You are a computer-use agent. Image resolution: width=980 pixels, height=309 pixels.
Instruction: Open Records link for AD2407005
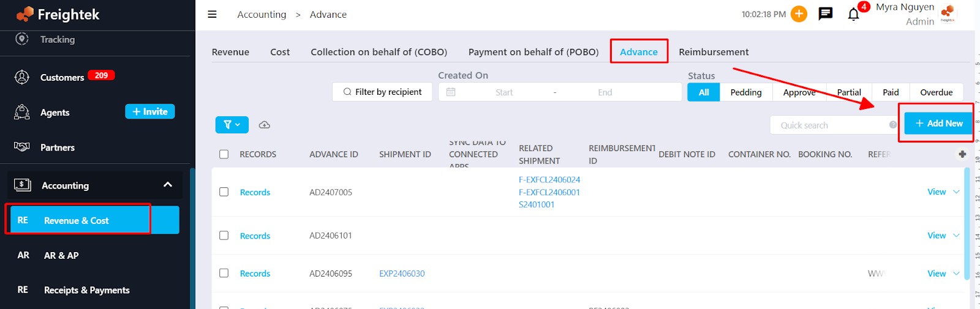[255, 192]
